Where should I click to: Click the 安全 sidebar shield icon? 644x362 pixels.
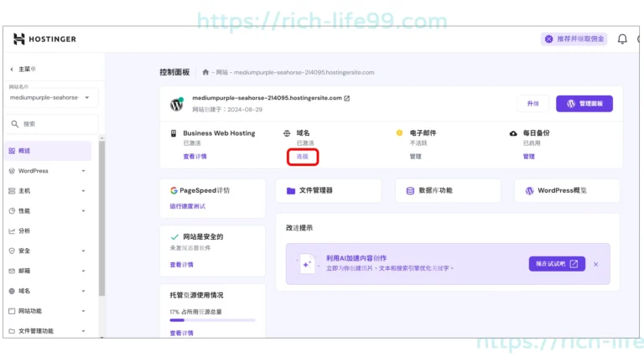(x=12, y=251)
